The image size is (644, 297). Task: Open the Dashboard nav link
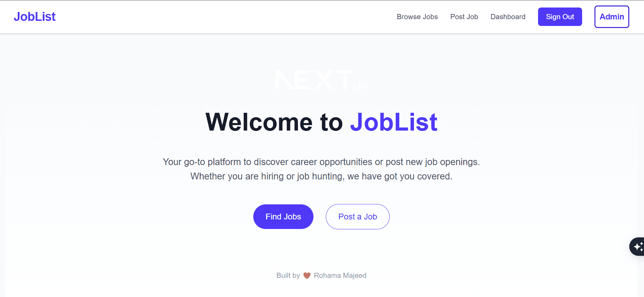click(x=508, y=17)
